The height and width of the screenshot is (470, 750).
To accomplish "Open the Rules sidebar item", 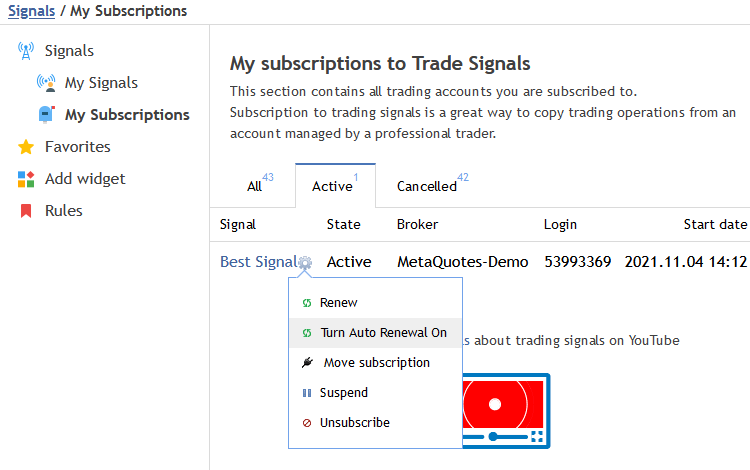I will pyautogui.click(x=63, y=211).
